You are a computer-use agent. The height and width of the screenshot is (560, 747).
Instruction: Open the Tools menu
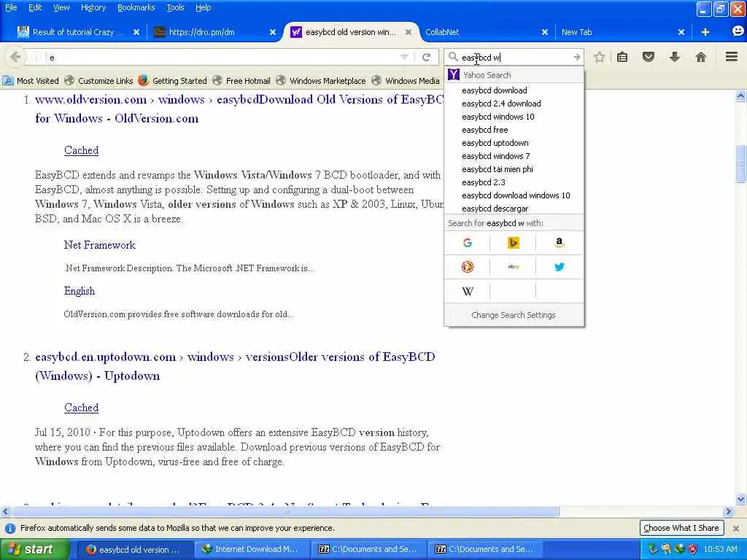175,7
